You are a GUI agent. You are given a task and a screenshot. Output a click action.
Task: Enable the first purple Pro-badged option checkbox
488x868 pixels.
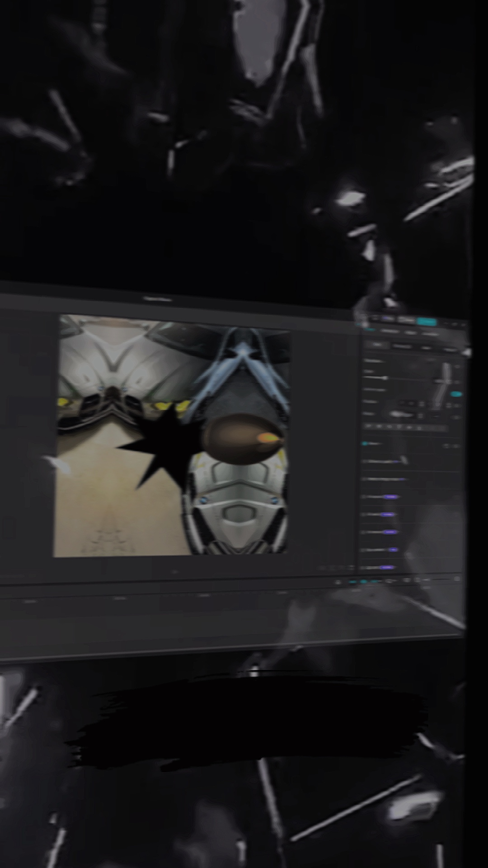364,497
